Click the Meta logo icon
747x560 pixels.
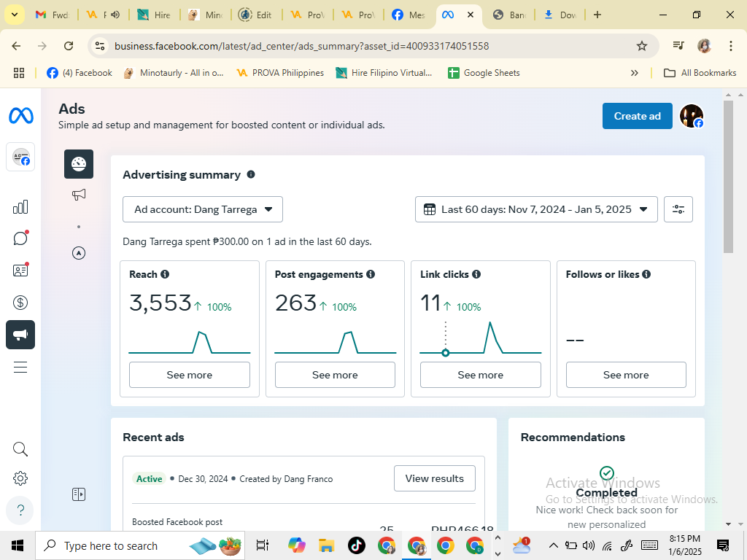coord(20,116)
